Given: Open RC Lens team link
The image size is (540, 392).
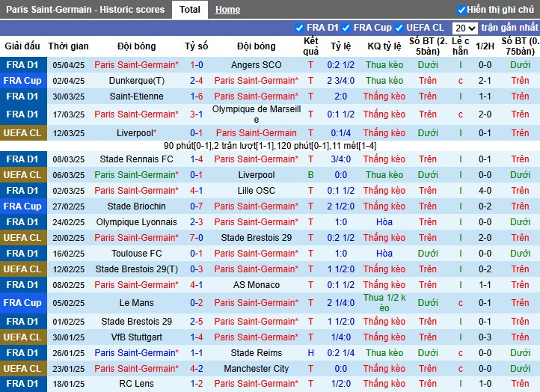Looking at the screenshot, I should click(136, 384).
